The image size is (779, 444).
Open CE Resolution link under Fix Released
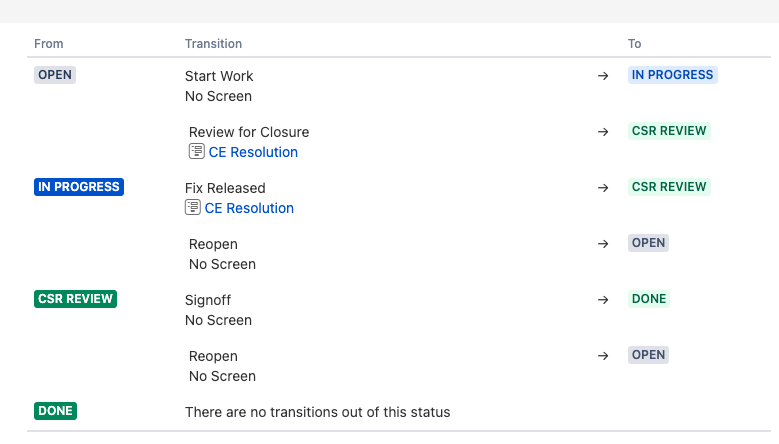tap(249, 208)
